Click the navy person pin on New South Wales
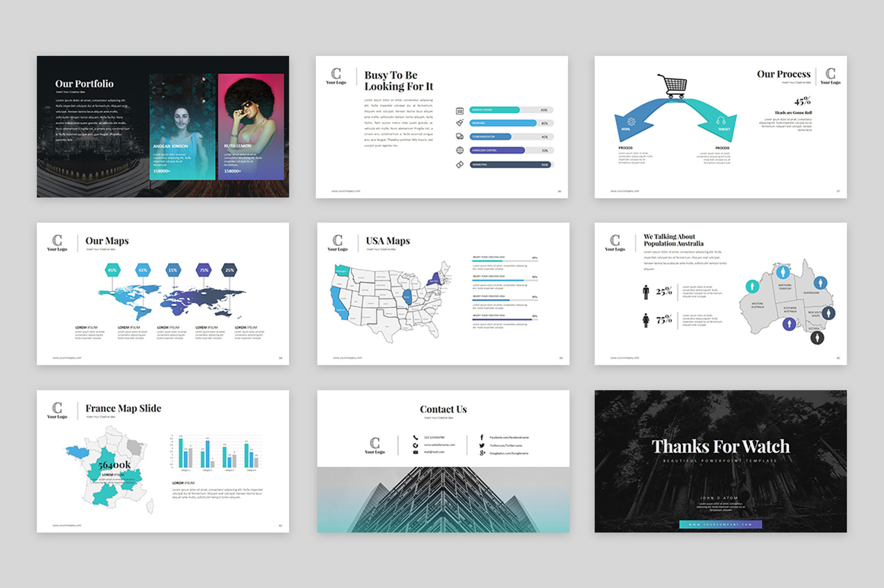This screenshot has width=884, height=588. click(x=828, y=314)
